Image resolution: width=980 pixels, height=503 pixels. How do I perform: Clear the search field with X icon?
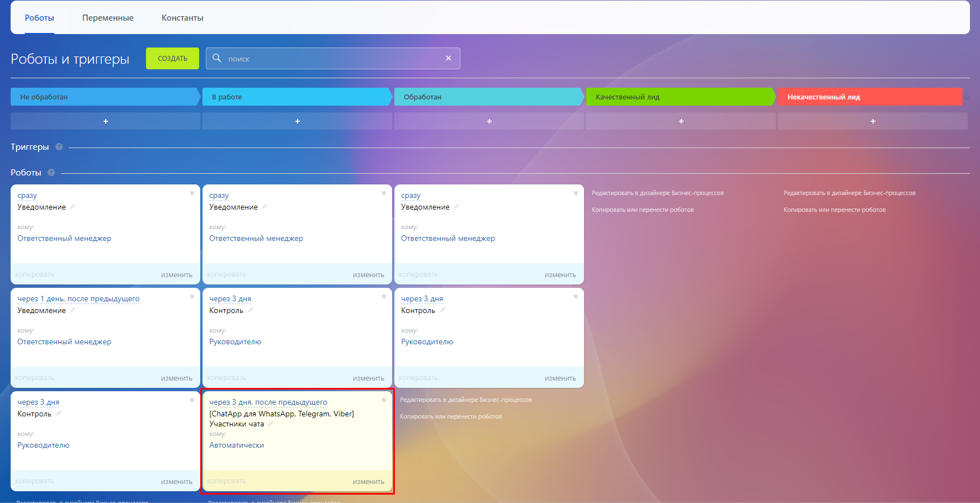click(x=448, y=58)
